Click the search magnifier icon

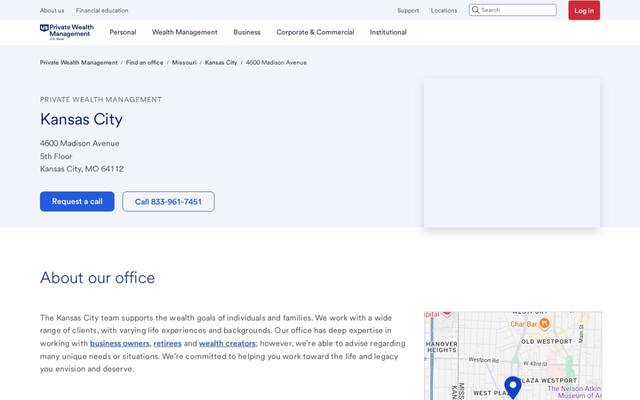(x=476, y=10)
